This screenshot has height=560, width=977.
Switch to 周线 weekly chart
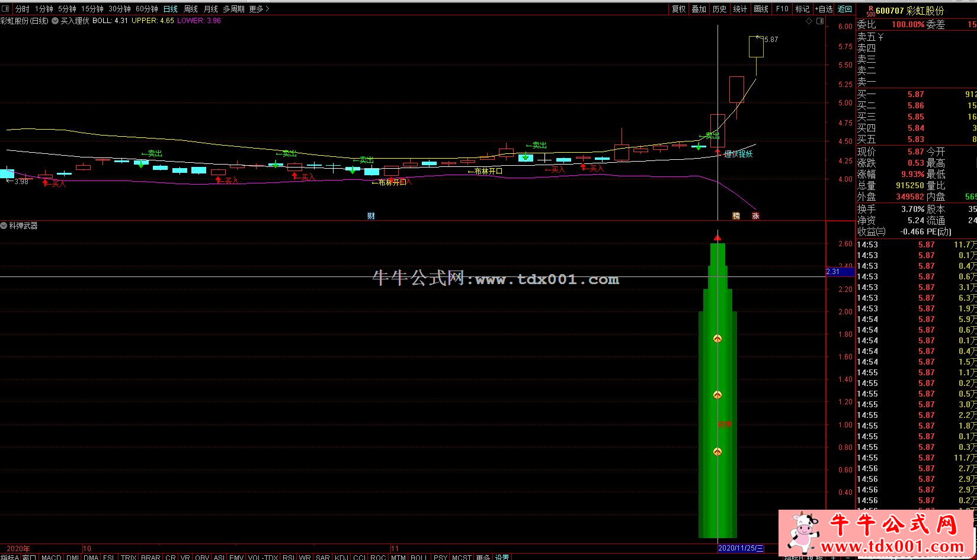[190, 9]
